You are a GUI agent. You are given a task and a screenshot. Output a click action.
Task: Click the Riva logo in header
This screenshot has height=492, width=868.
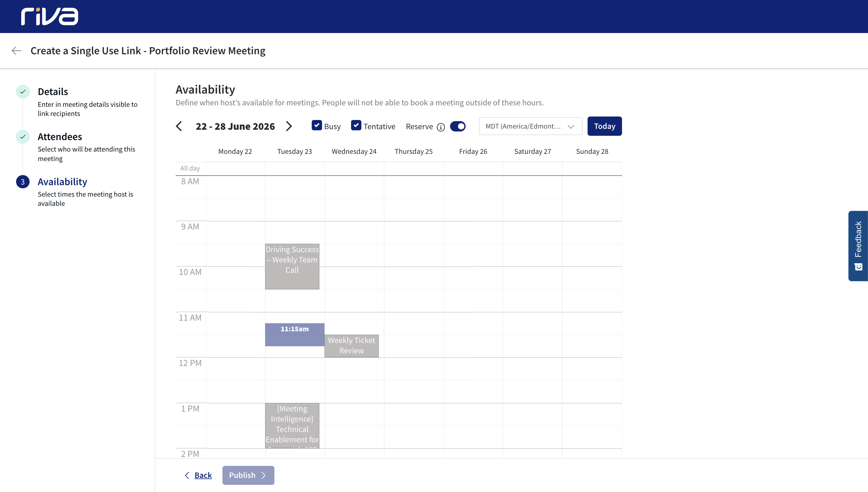pyautogui.click(x=50, y=17)
